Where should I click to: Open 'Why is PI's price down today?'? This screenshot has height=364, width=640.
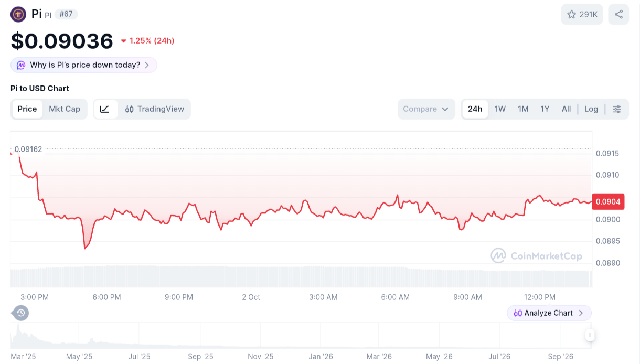(x=84, y=65)
